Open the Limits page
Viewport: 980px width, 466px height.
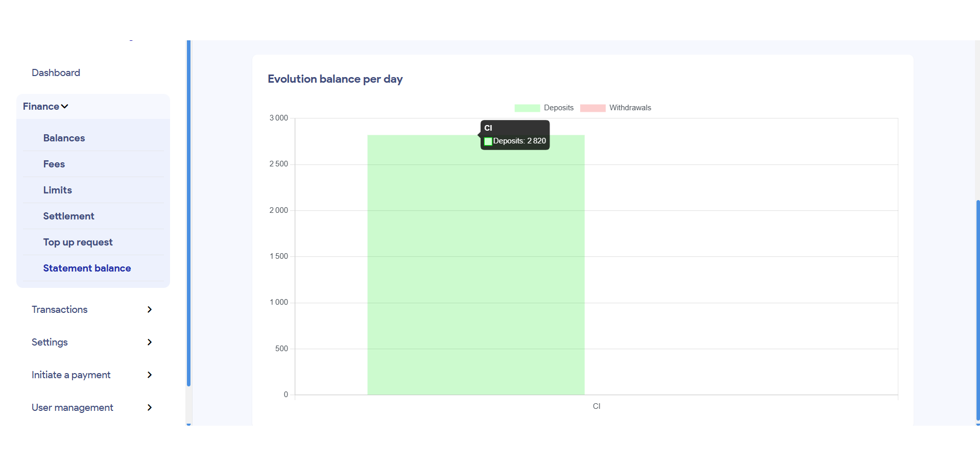pos(57,190)
